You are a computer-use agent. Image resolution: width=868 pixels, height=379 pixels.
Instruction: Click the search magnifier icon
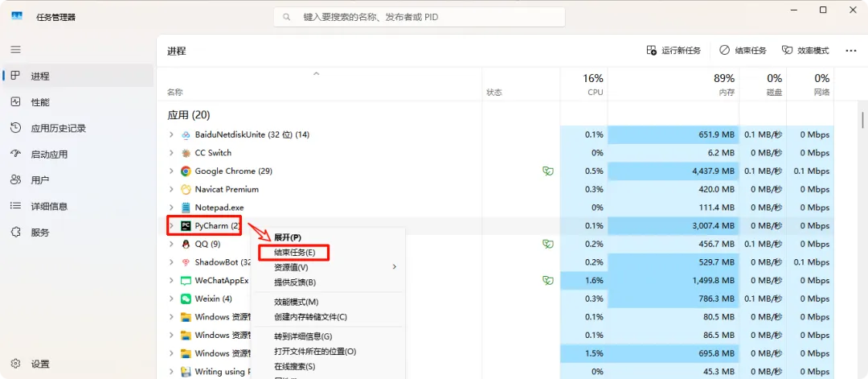point(287,17)
